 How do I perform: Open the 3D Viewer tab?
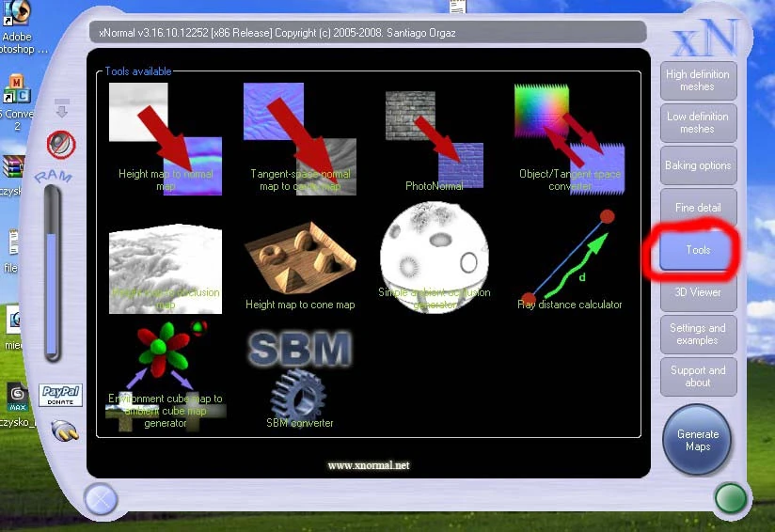(x=698, y=292)
